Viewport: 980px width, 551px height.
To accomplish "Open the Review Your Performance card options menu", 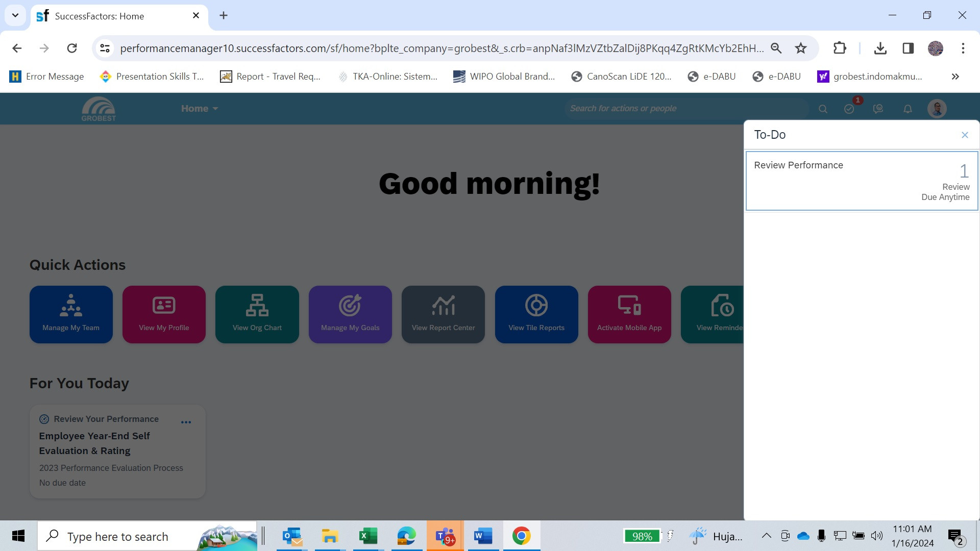I will [186, 422].
